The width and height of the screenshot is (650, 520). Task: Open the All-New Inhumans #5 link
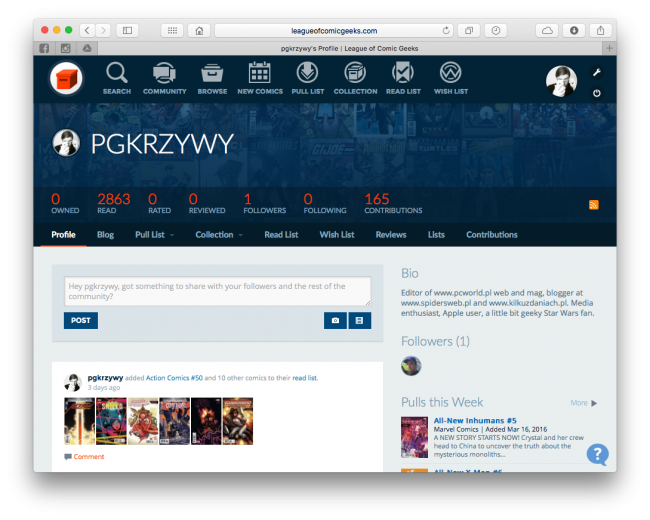[x=475, y=420]
